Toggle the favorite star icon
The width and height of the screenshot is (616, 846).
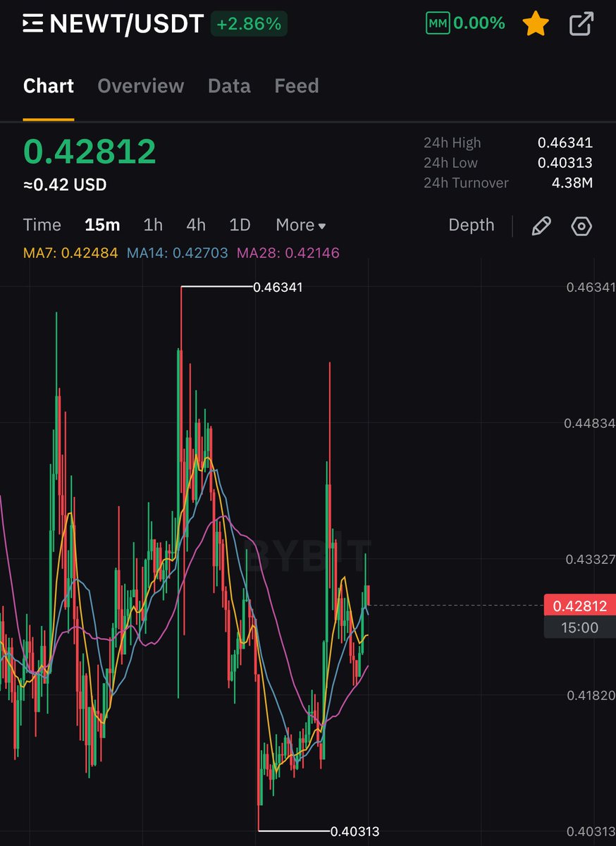[536, 24]
